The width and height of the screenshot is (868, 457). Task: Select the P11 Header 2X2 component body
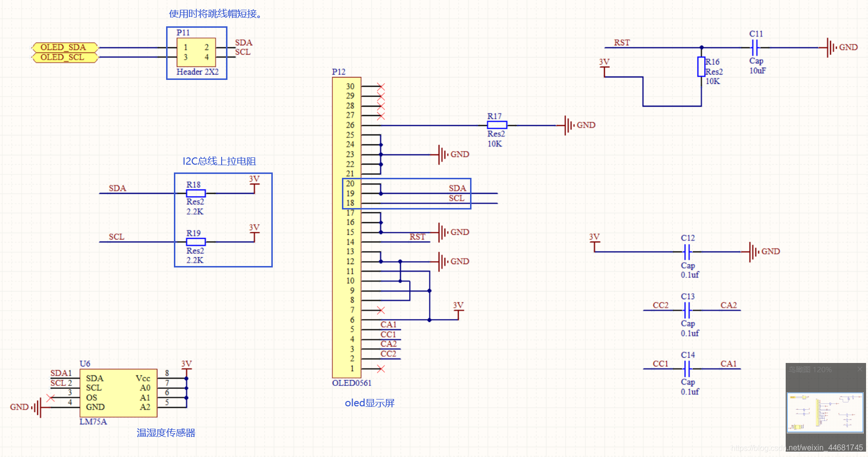click(196, 53)
